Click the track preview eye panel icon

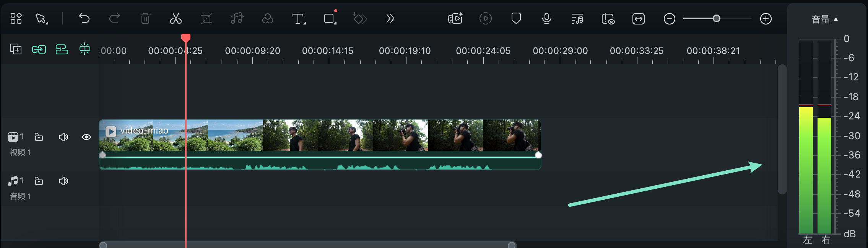coord(608,19)
